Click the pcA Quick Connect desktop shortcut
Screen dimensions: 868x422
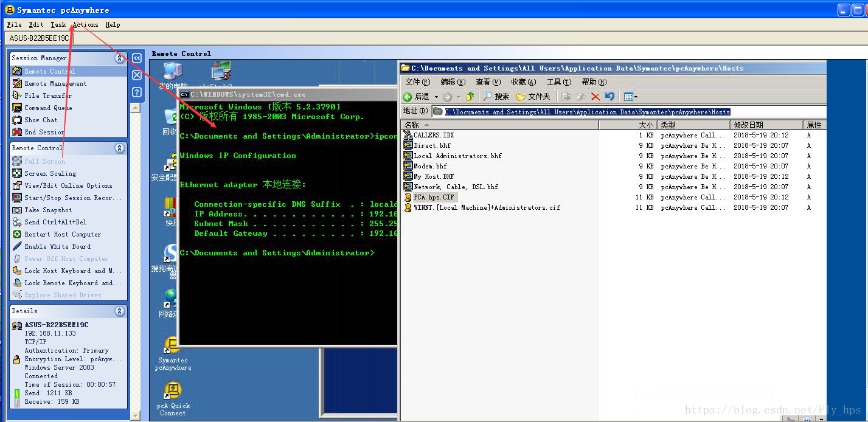173,398
